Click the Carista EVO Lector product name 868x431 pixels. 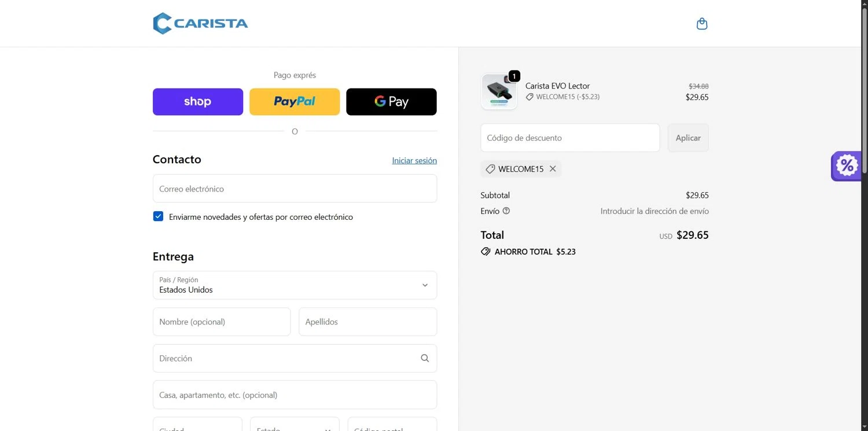tap(557, 86)
